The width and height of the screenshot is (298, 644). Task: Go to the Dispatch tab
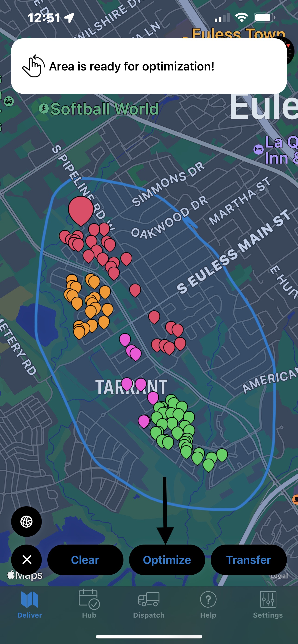(149, 604)
